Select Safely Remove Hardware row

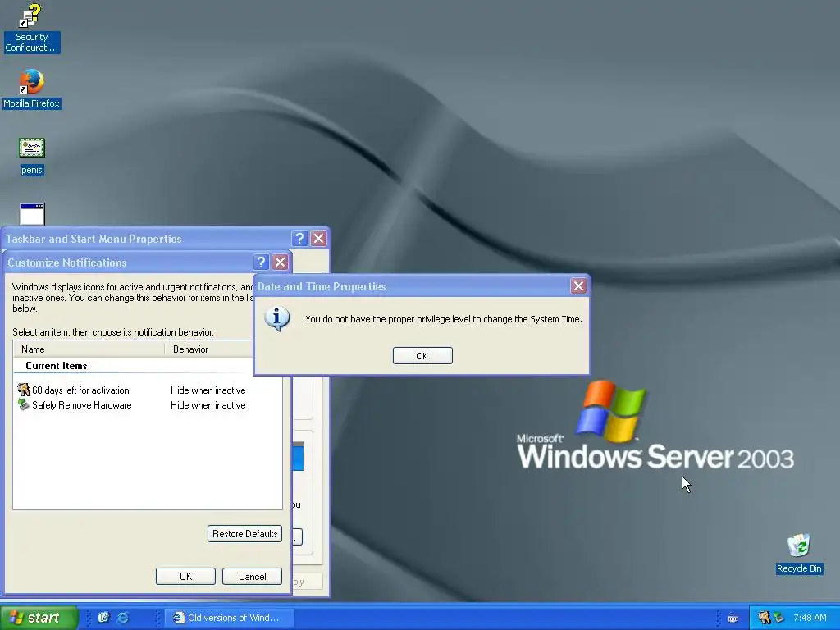point(148,405)
